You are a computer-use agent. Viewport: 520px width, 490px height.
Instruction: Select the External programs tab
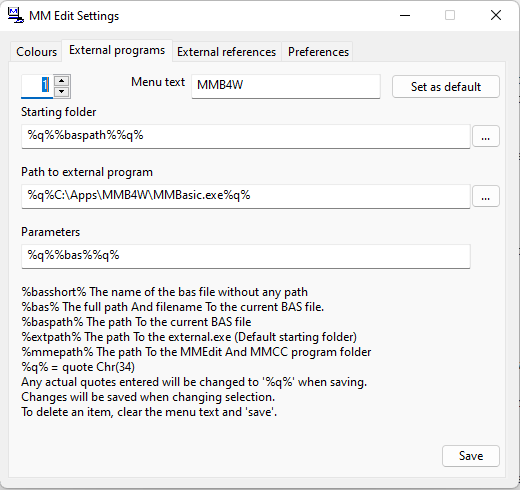pyautogui.click(x=117, y=50)
